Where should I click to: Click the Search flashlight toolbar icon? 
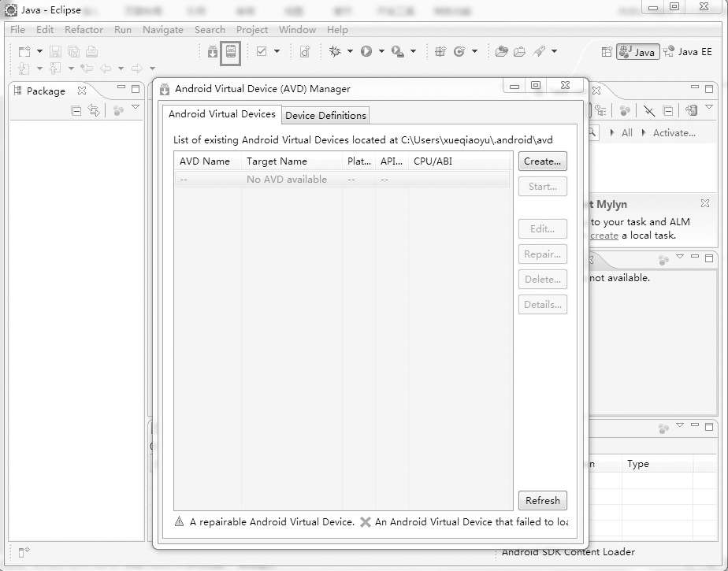(539, 51)
